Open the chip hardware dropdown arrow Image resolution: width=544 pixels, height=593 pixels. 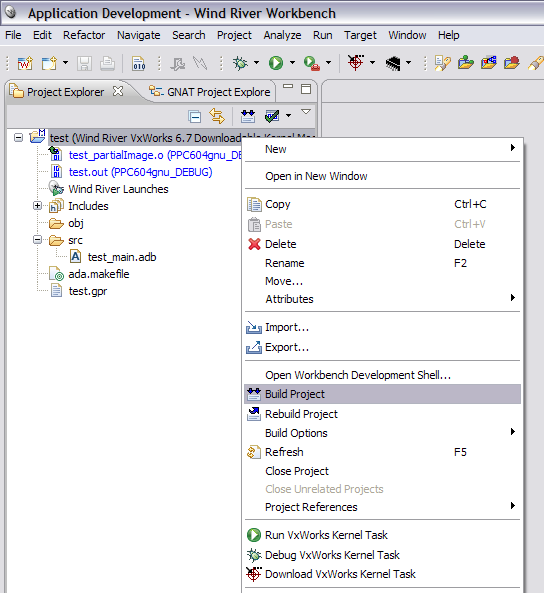tap(408, 62)
